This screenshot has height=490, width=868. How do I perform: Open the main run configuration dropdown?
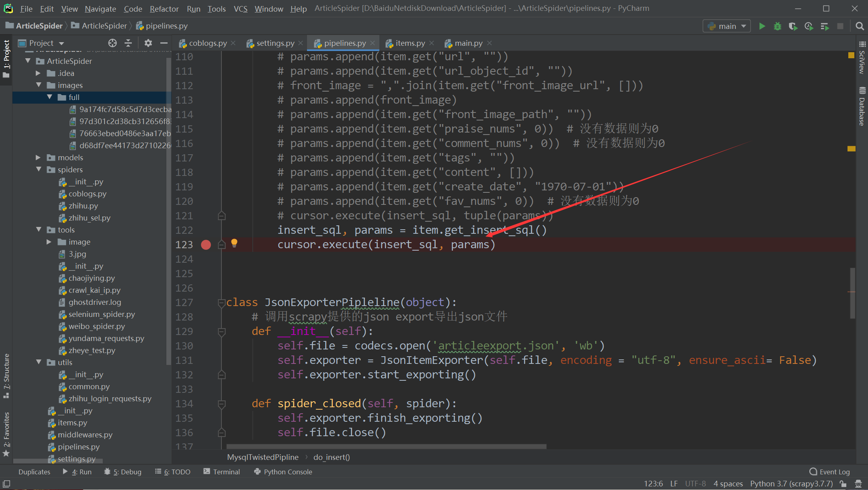727,26
